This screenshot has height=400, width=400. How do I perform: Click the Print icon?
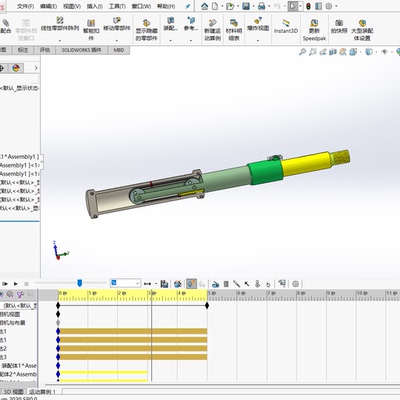(262, 6)
